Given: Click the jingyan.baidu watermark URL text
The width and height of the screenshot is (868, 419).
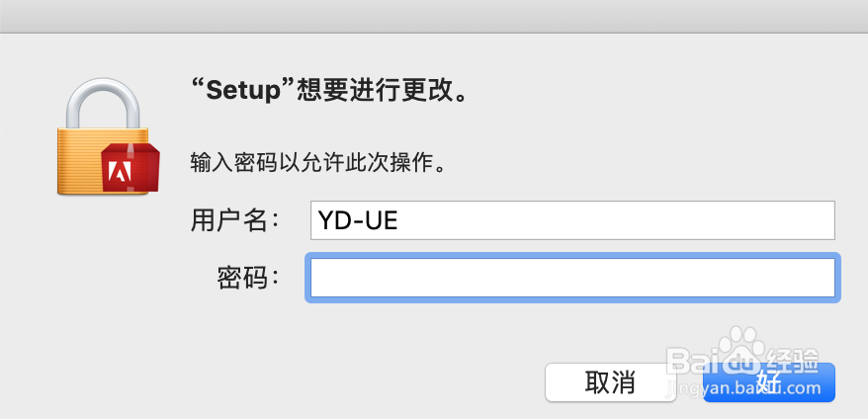Looking at the screenshot, I should tap(742, 389).
